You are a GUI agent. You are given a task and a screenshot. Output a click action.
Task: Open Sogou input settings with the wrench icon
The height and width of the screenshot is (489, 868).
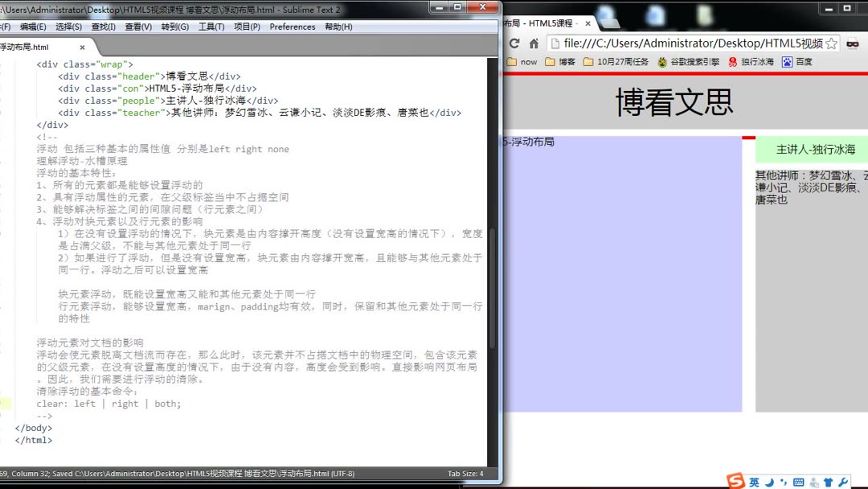842,481
